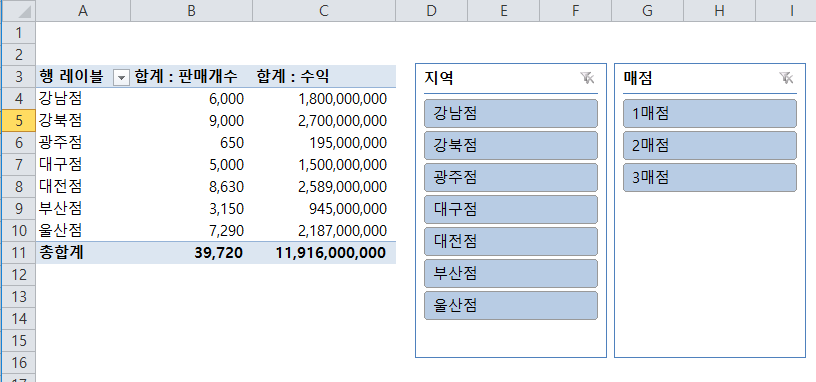Filter slicer by 강북점
The width and height of the screenshot is (816, 382).
point(511,145)
